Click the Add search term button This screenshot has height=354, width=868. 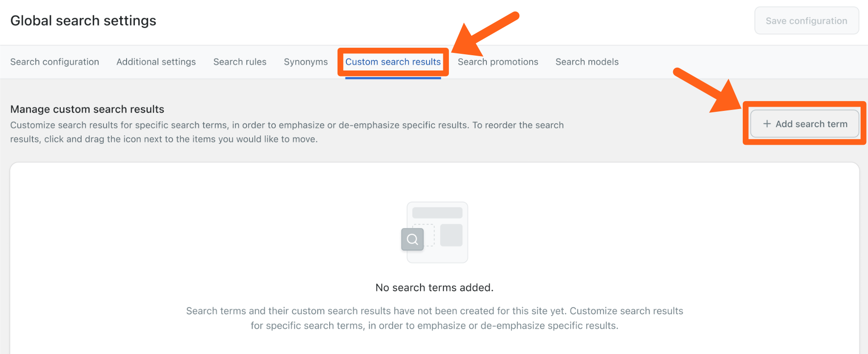point(805,124)
